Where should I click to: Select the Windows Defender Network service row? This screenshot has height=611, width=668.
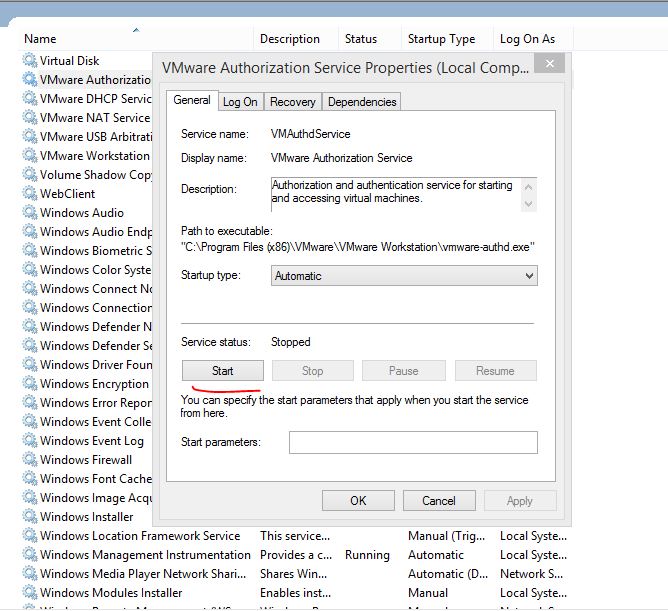click(x=87, y=326)
